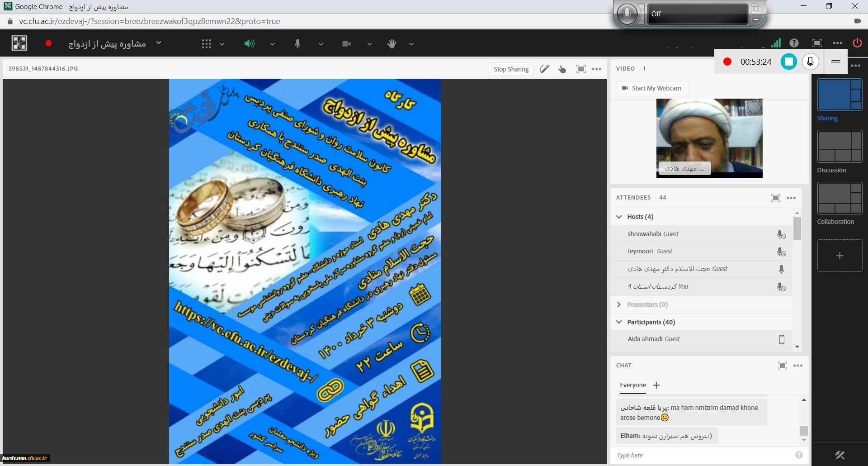Open dropdown arrow next to microphone
The image size is (868, 466).
tap(321, 44)
